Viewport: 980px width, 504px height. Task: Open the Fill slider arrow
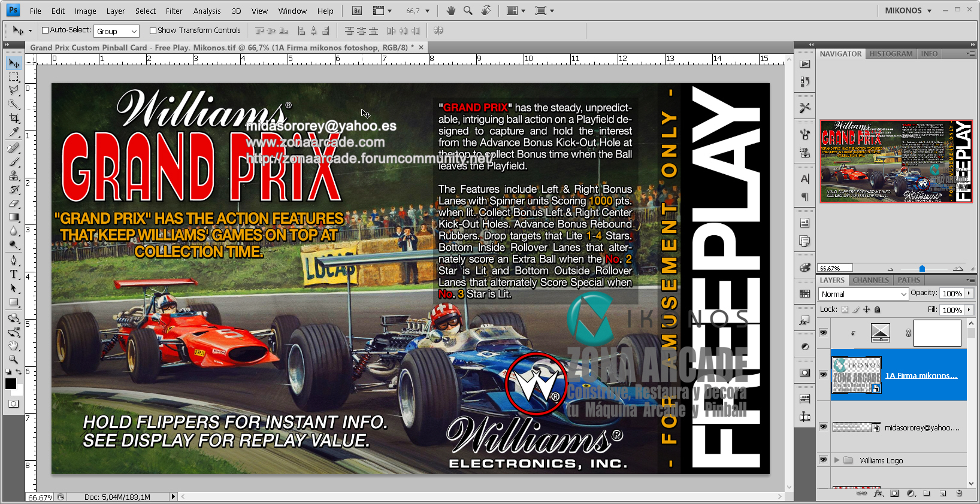tap(969, 309)
